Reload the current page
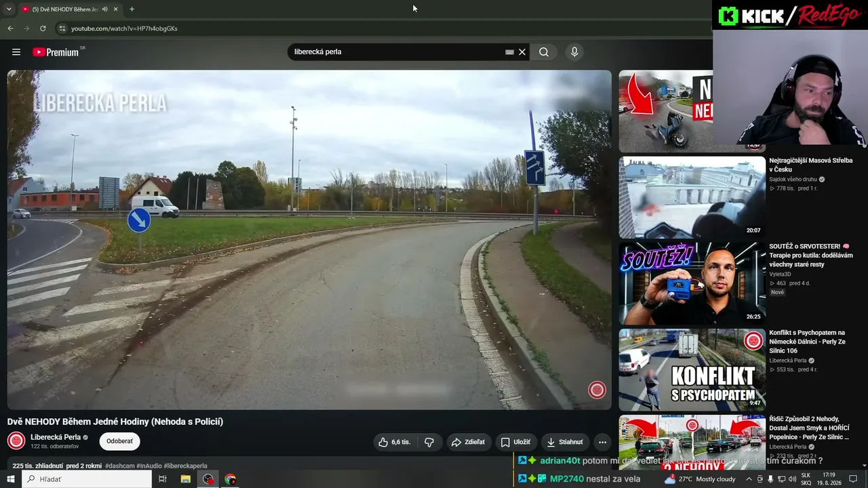 (43, 28)
